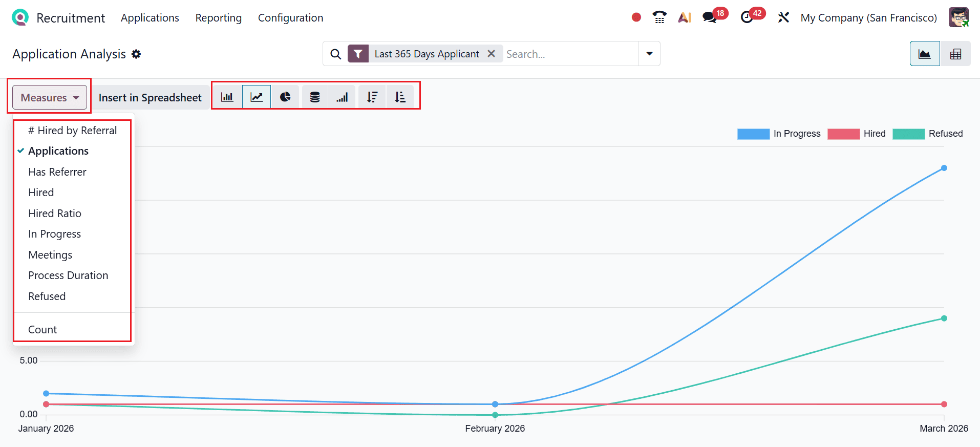
Task: Remove the Last 365 Days Applicant filter
Action: point(491,54)
